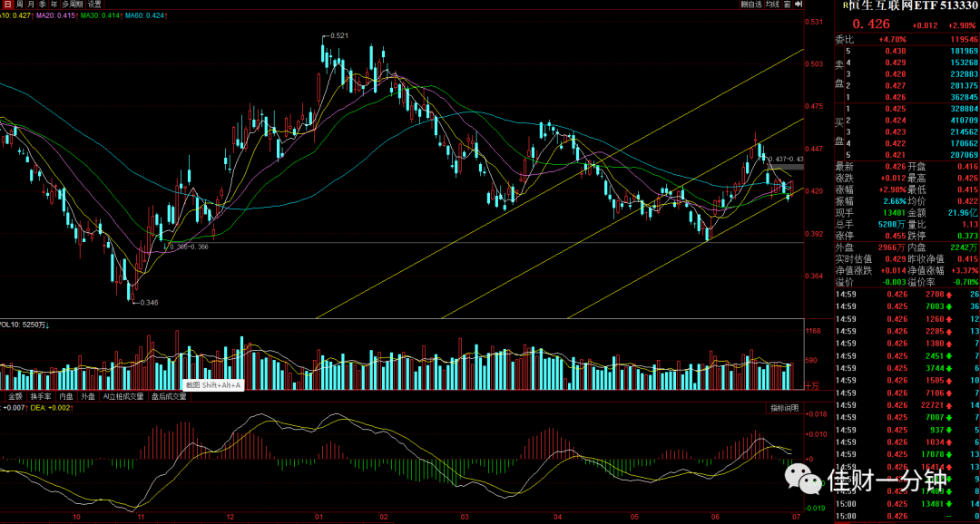Click the 金额 21.96亿 turnover value
Image resolution: width=980 pixels, height=524 pixels.
tap(964, 213)
